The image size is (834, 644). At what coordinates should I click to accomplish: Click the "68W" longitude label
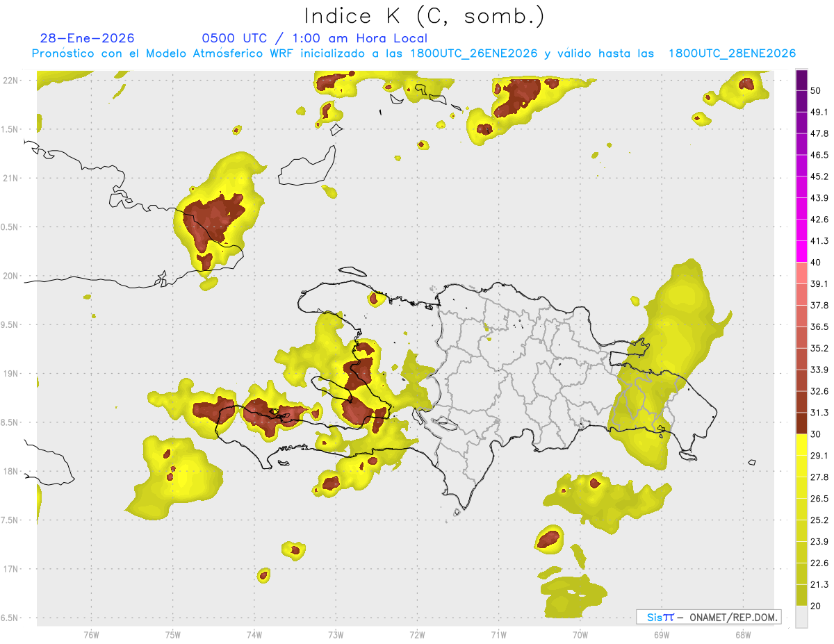click(x=742, y=635)
